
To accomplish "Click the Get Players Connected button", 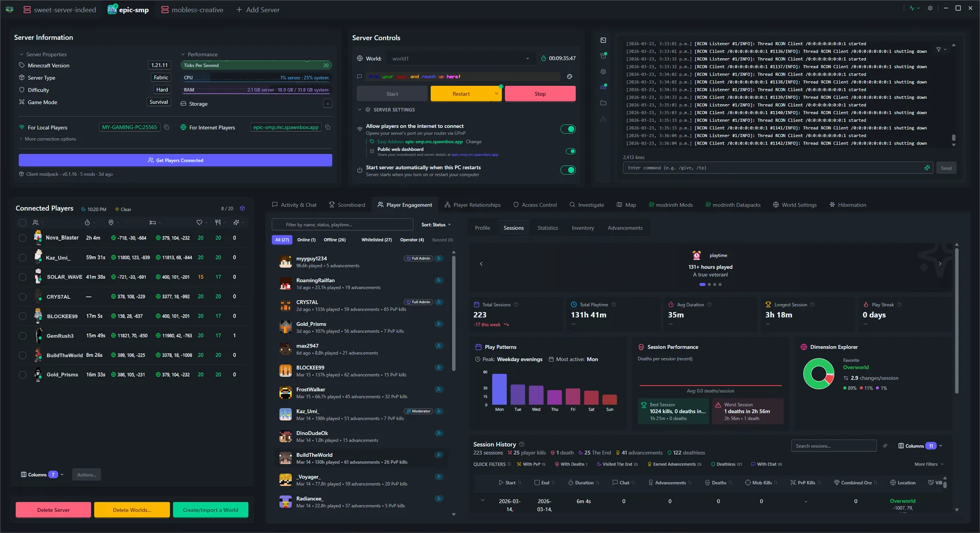I will (175, 160).
